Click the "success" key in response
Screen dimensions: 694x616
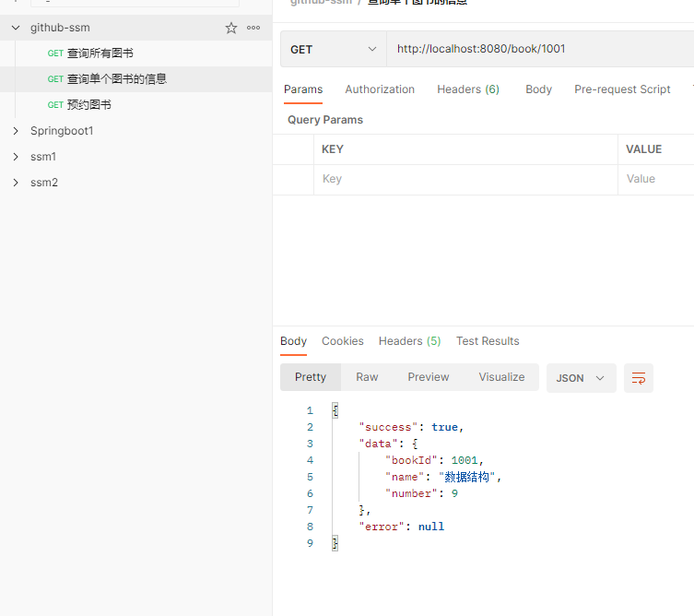pyautogui.click(x=388, y=427)
